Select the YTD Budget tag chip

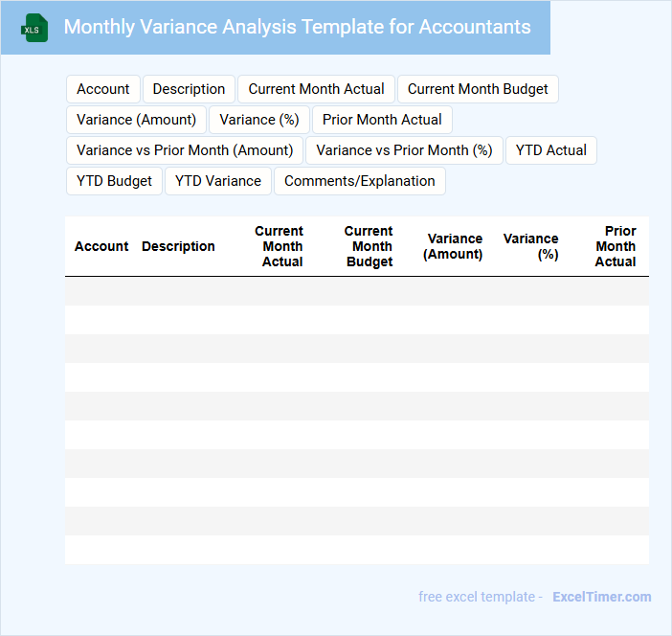[x=114, y=181]
